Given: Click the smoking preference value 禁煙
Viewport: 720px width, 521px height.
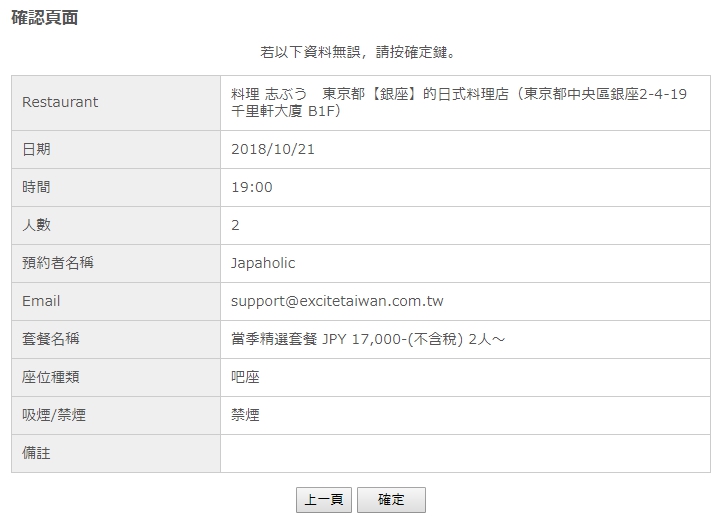Looking at the screenshot, I should (245, 415).
